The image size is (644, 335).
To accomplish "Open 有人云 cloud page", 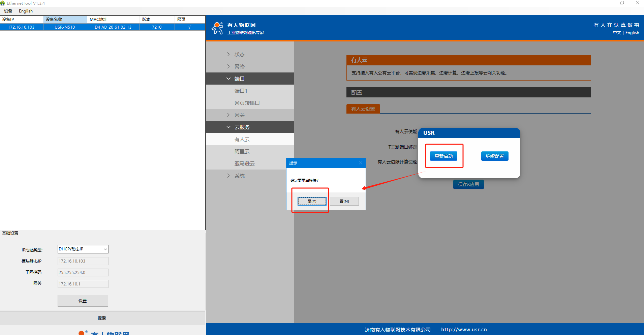I will [x=250, y=139].
